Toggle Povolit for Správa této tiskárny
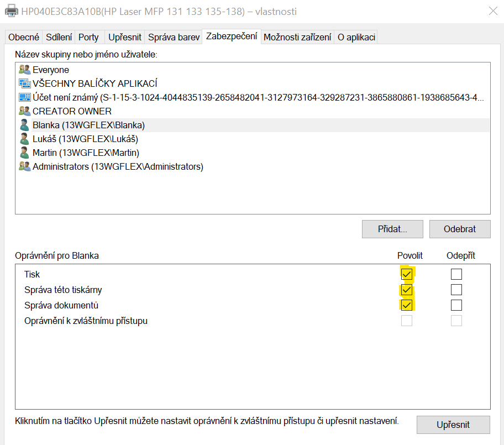The height and width of the screenshot is (445, 504). click(x=407, y=290)
